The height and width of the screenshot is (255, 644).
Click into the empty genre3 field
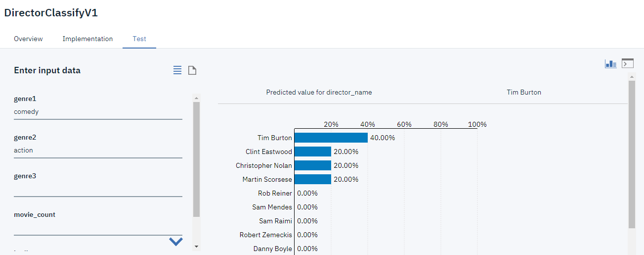pyautogui.click(x=98, y=189)
